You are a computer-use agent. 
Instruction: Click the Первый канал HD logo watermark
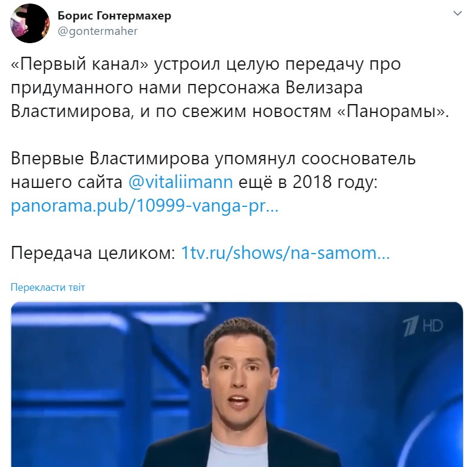[423, 326]
